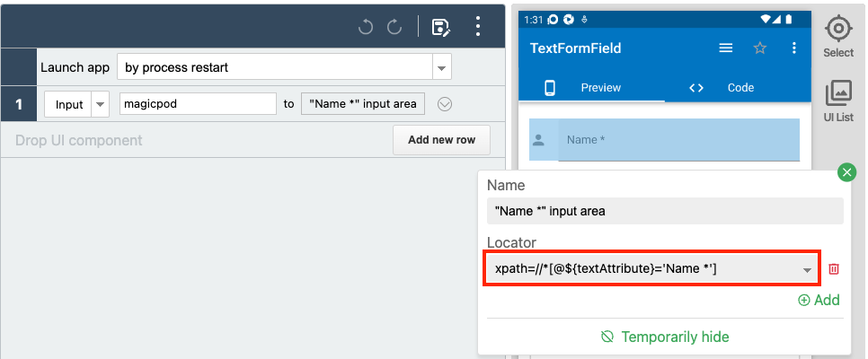The width and height of the screenshot is (868, 359).
Task: Click the Launch app label
Action: point(75,67)
